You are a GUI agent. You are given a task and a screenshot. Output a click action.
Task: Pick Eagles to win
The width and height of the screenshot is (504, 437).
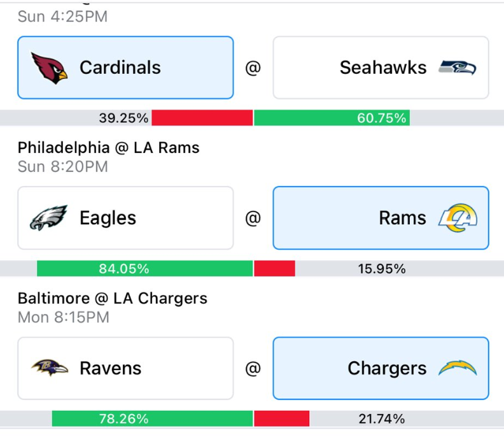125,218
